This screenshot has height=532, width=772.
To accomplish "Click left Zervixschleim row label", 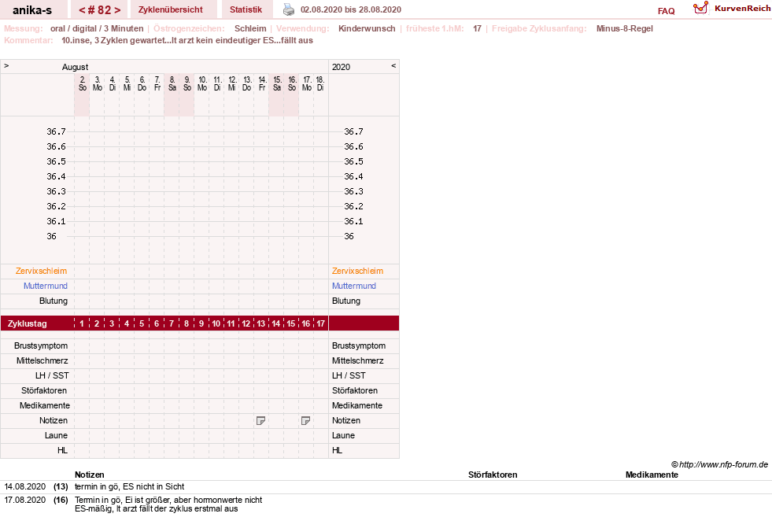I will coord(41,271).
